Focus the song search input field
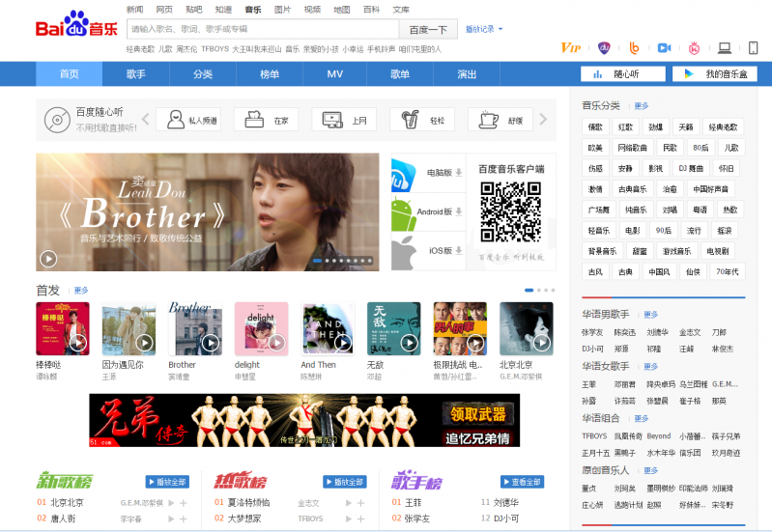This screenshot has height=532, width=772. [x=263, y=30]
